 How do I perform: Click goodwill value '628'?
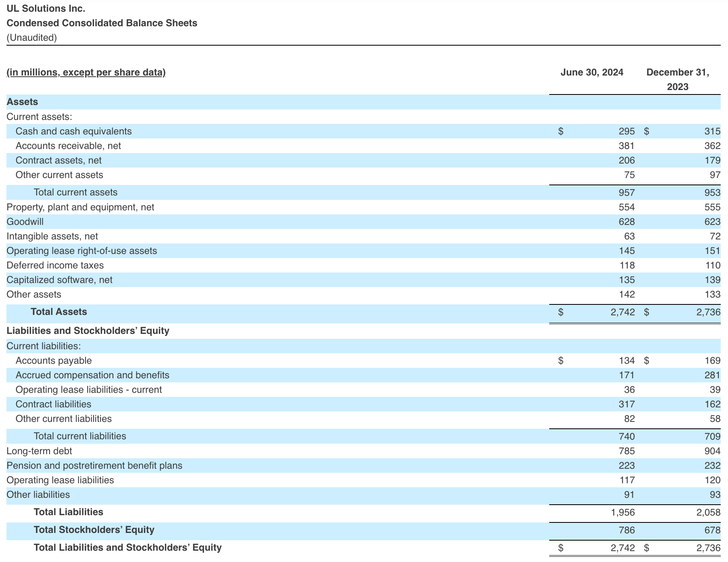[627, 222]
